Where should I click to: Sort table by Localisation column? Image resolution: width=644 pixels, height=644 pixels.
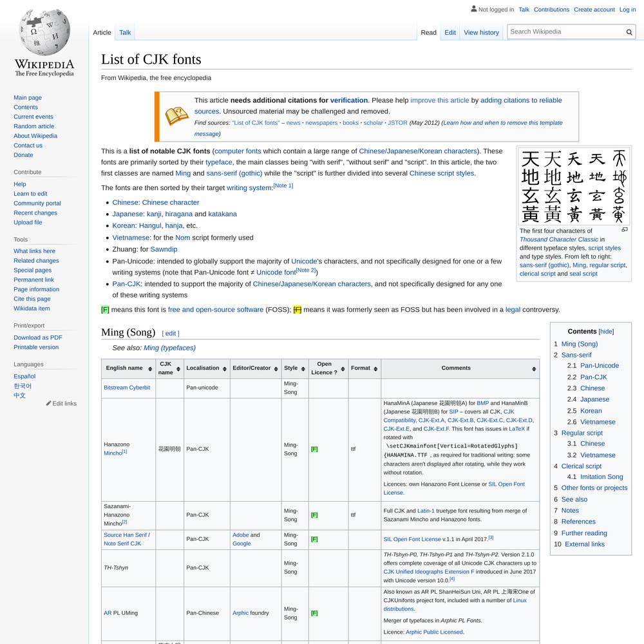tap(225, 369)
